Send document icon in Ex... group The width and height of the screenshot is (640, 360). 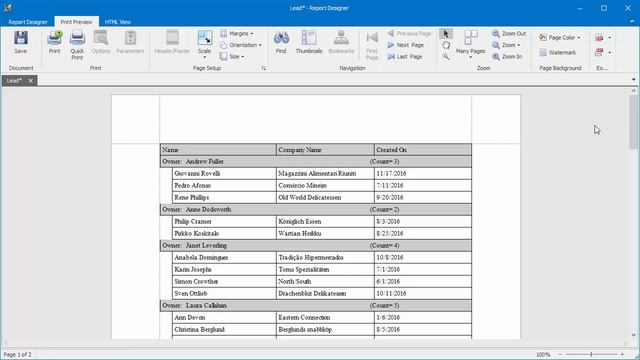tap(599, 52)
